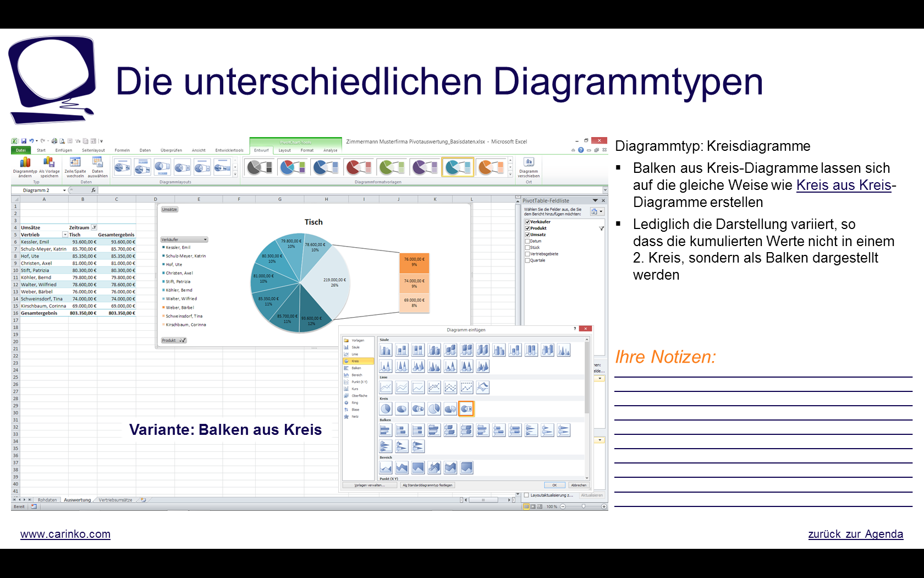924x578 pixels.
Task: Click the function fx icon
Action: coord(93,190)
